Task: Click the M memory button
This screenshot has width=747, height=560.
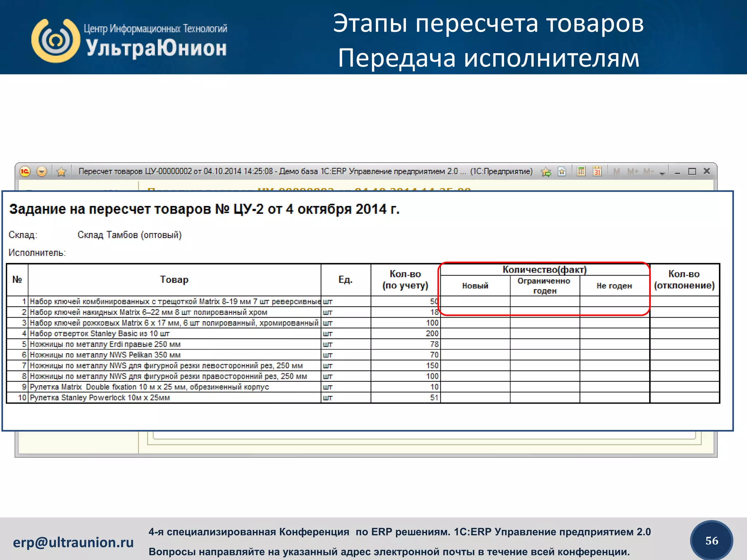Action: [x=616, y=171]
